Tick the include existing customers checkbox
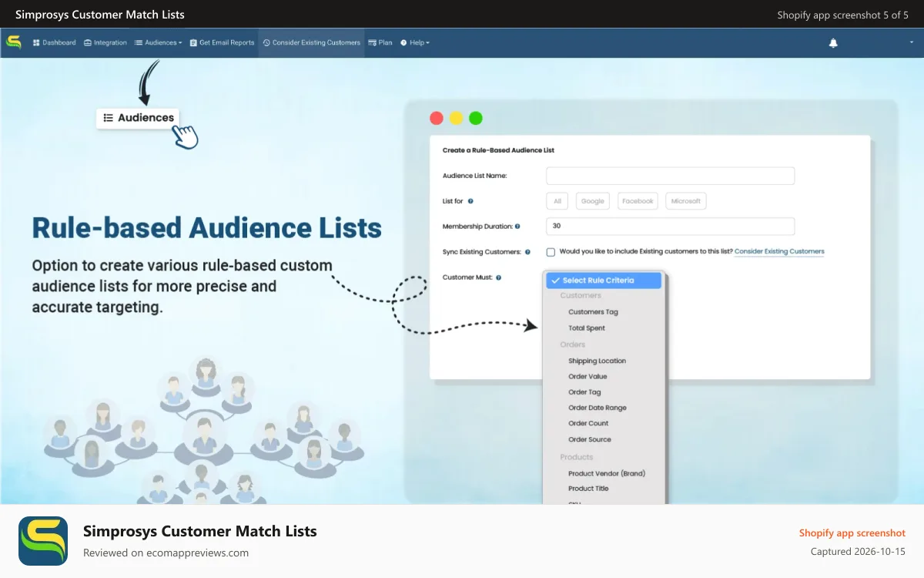The image size is (924, 578). click(x=551, y=252)
